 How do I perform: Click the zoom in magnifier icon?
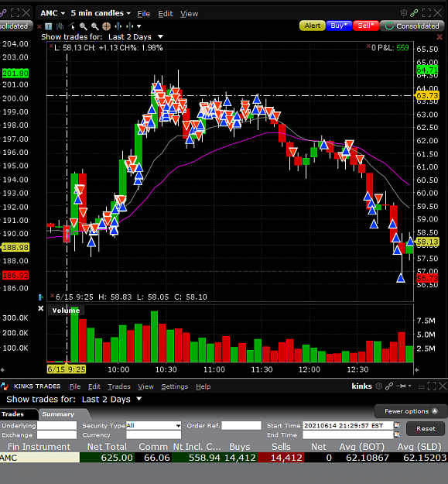click(x=84, y=26)
